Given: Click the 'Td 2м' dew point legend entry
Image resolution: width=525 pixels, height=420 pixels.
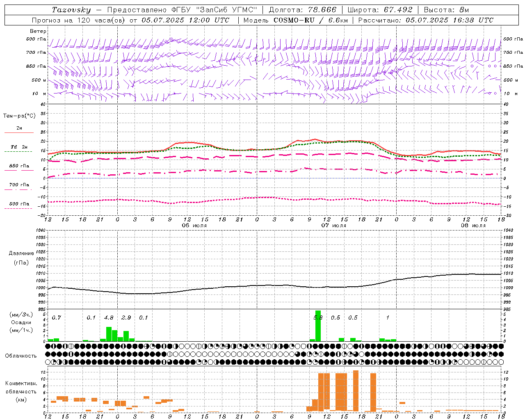Looking at the screenshot, I should coord(19,147).
